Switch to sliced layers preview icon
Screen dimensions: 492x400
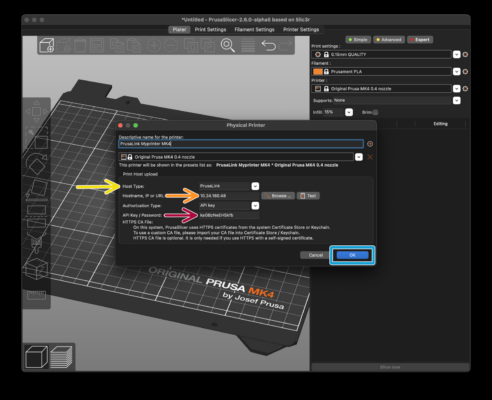coord(62,357)
